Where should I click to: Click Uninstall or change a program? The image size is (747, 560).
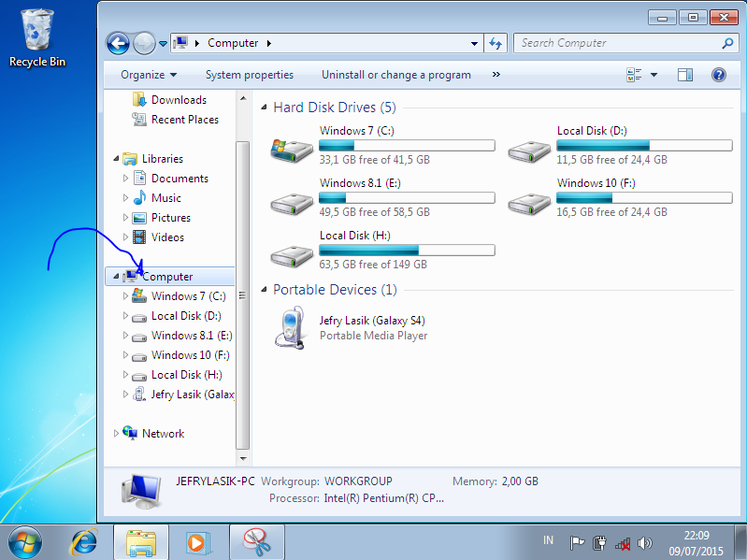395,75
